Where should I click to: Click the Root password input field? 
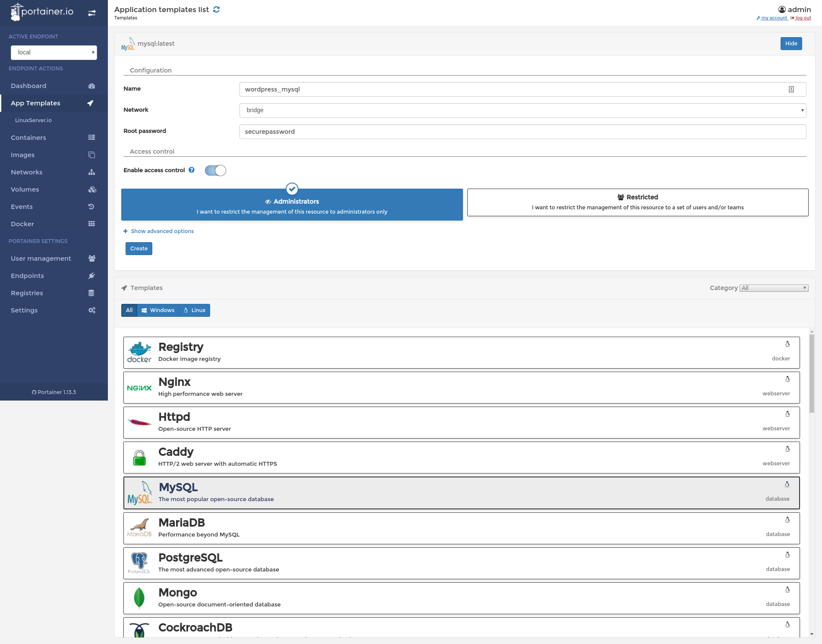[x=522, y=132]
